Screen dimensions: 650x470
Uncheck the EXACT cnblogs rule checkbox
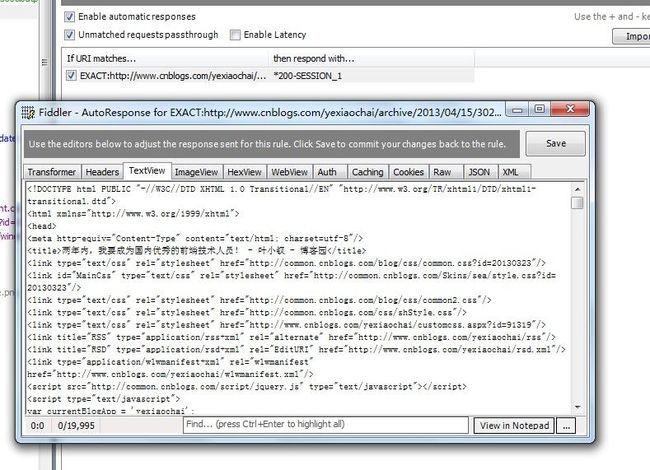[71, 75]
